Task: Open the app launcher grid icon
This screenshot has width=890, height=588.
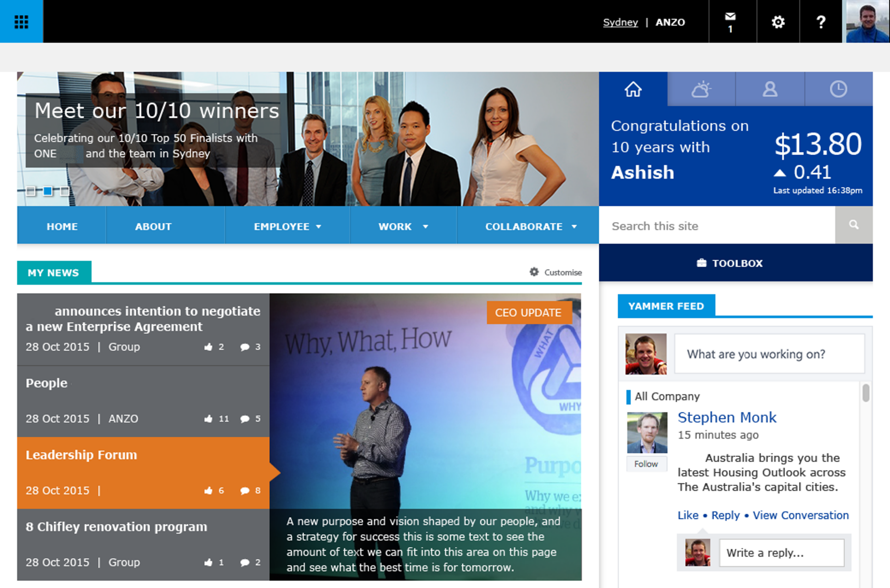Action: (21, 22)
